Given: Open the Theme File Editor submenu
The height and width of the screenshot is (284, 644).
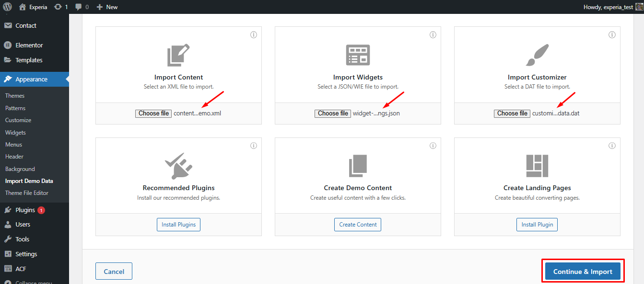Looking at the screenshot, I should pyautogui.click(x=27, y=193).
